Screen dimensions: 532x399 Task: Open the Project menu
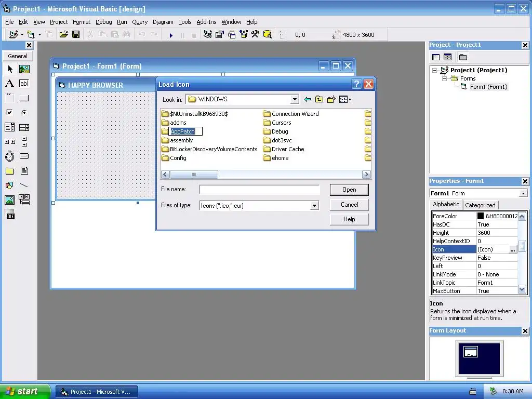tap(59, 22)
